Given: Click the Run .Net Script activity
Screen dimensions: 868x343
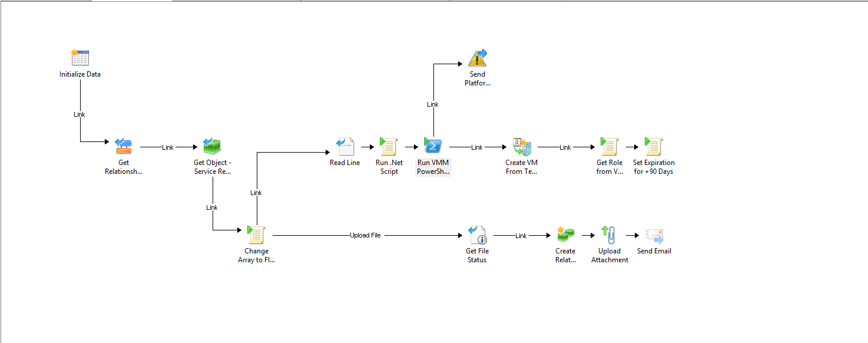Looking at the screenshot, I should [389, 146].
